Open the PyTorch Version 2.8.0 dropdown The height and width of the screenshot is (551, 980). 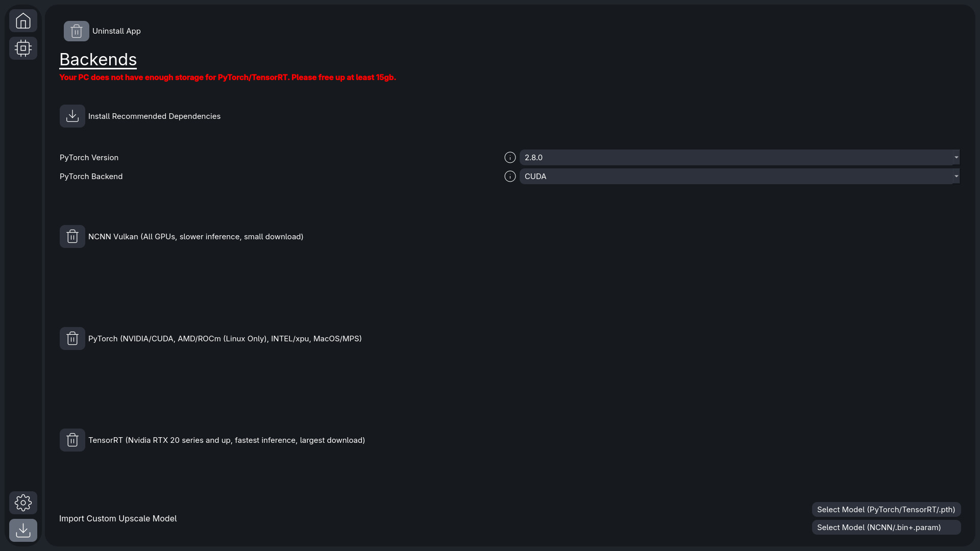(x=739, y=158)
